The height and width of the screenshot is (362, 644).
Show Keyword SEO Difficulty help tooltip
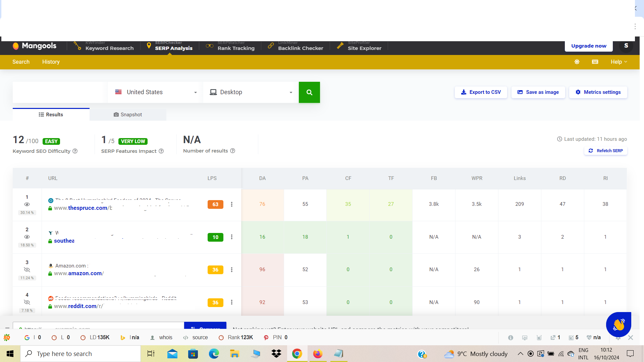(x=75, y=151)
